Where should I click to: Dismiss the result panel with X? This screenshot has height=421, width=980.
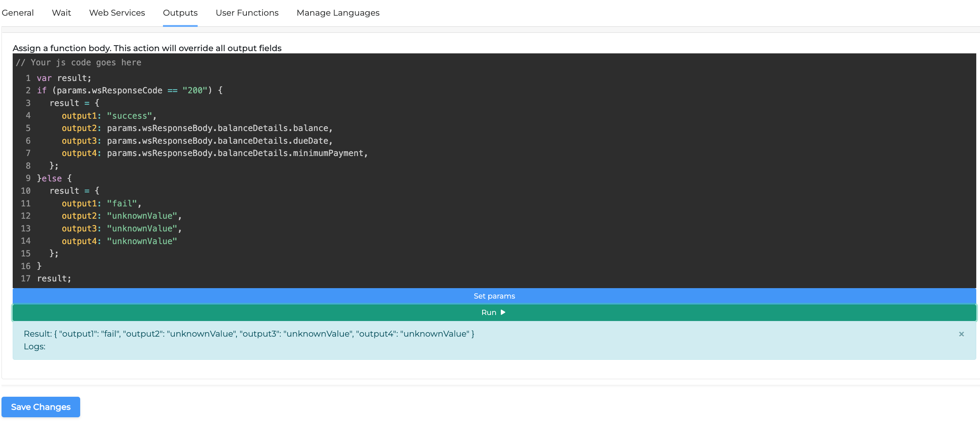(961, 334)
